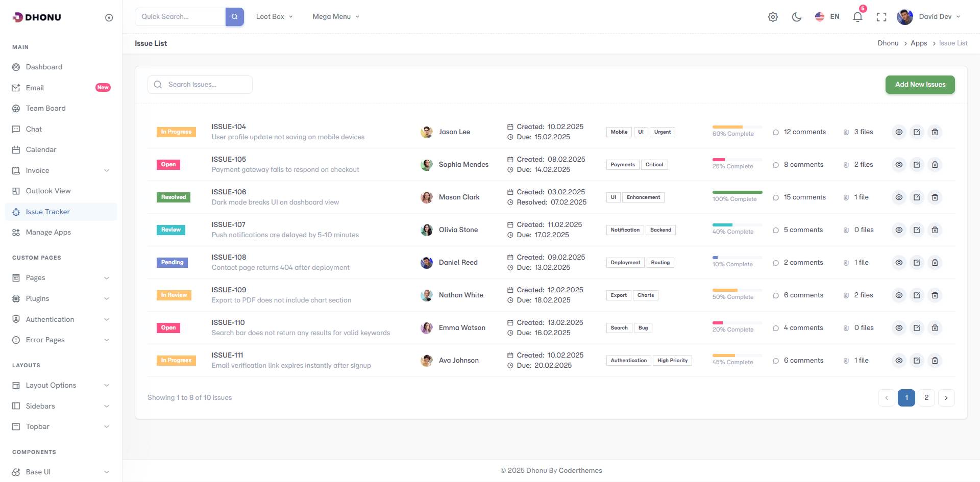View ISSUE-106 details via eye icon

[x=899, y=197]
